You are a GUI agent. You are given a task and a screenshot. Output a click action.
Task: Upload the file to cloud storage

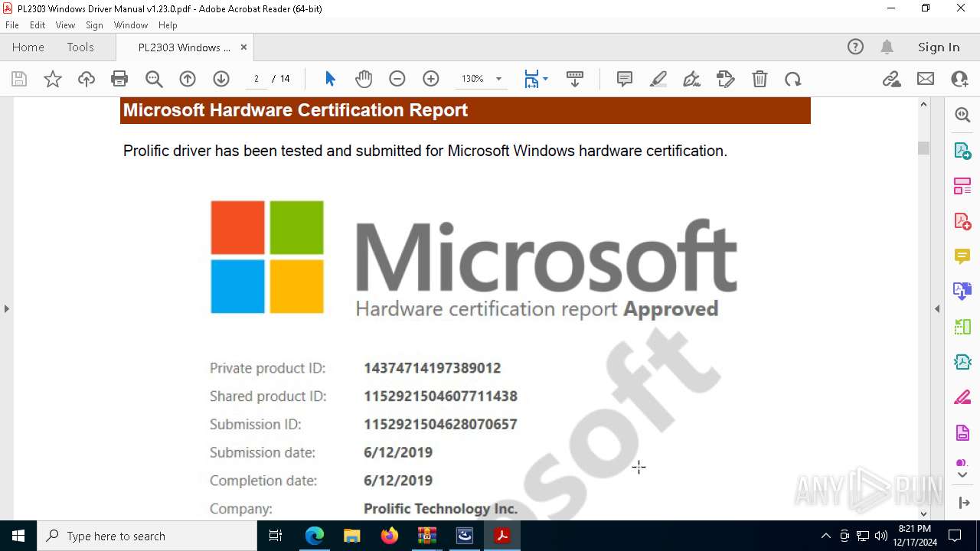[x=87, y=79]
